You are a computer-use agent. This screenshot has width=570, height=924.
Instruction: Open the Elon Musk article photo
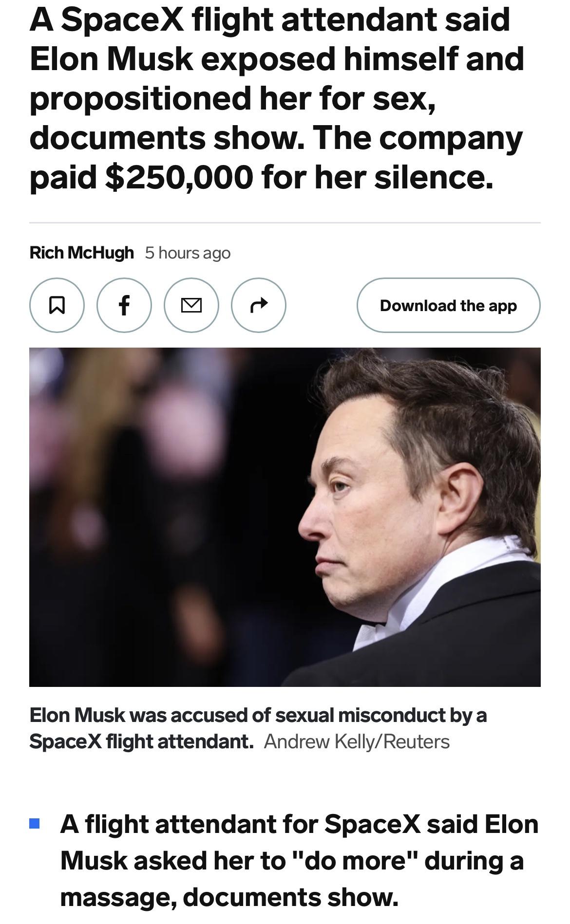pos(285,517)
